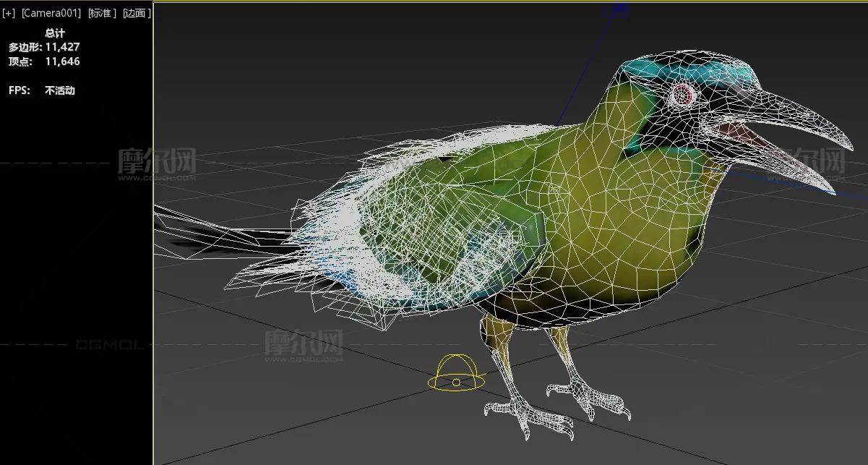Click the FPS 不活动 status text
The height and width of the screenshot is (465, 868).
coord(59,90)
